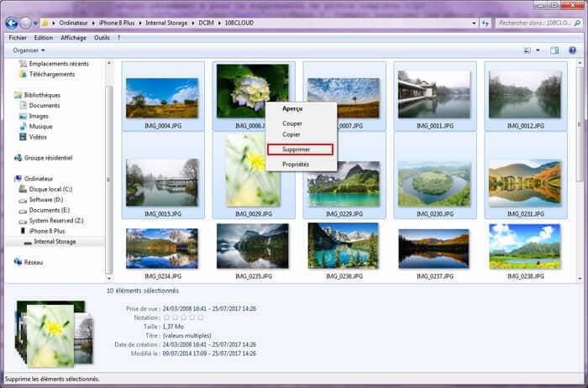Click the change view icon in toolbar
588x388 pixels.
[x=527, y=50]
